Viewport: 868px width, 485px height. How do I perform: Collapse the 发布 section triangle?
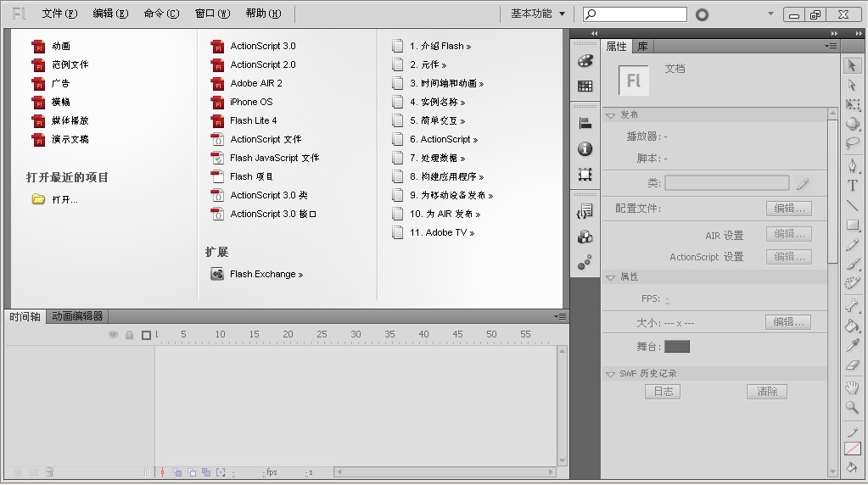coord(611,115)
